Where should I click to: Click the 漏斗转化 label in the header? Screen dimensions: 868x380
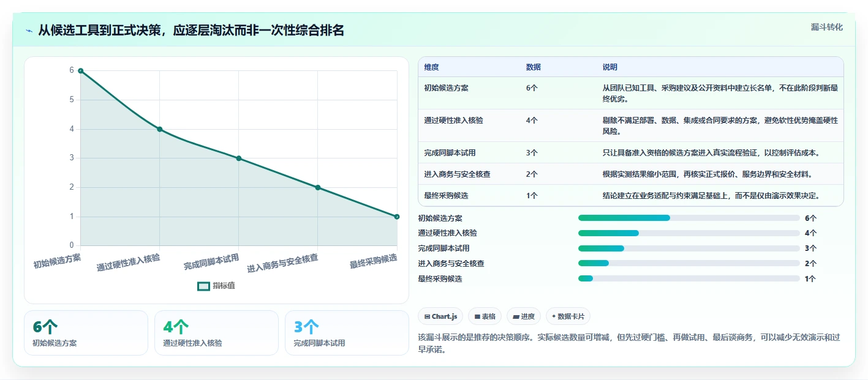click(826, 27)
